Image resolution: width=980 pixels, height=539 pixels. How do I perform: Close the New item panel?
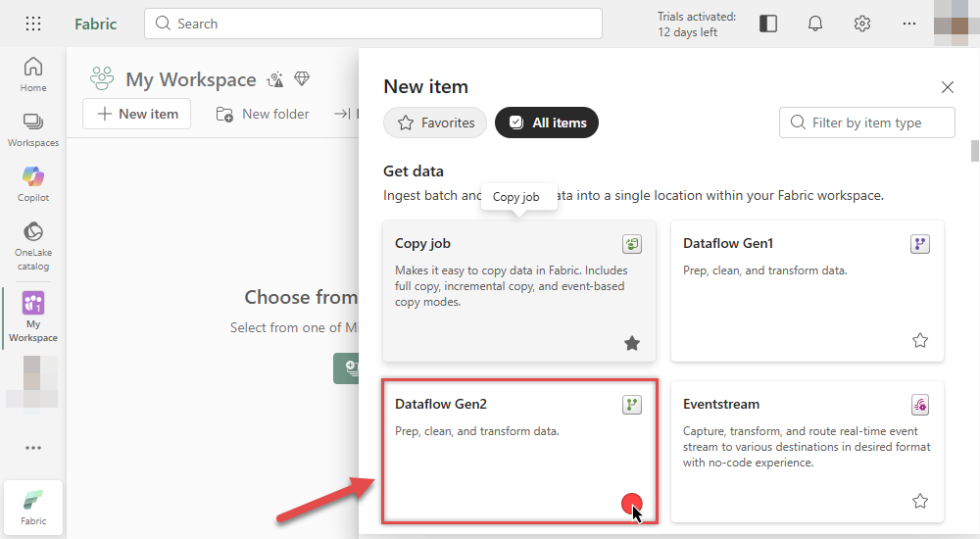pos(948,87)
